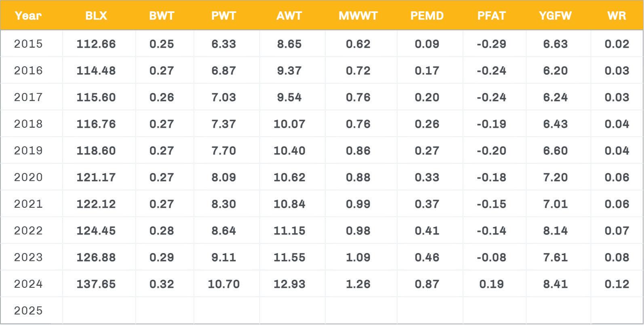
Task: Select the 2025 year row label
Action: 28,310
